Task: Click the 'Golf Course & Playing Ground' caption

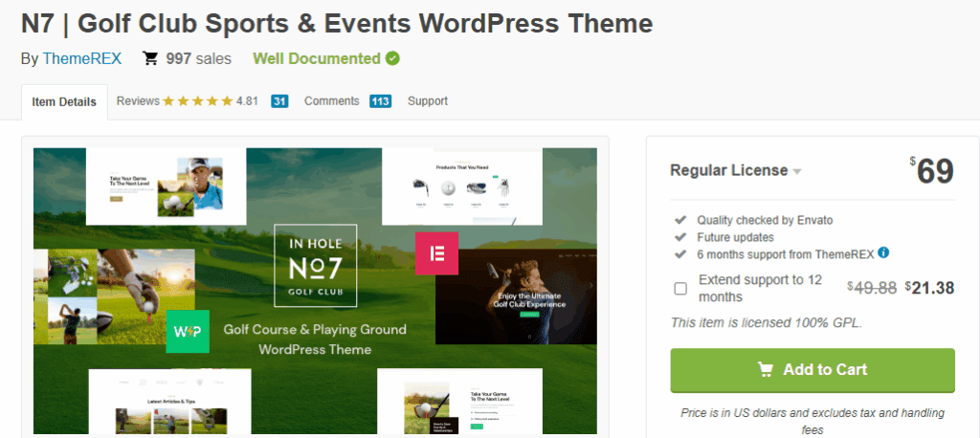Action: (x=315, y=329)
